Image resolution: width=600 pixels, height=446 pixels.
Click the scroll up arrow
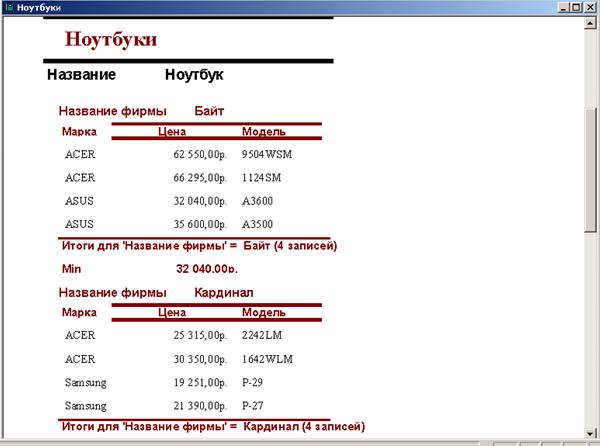pos(590,23)
